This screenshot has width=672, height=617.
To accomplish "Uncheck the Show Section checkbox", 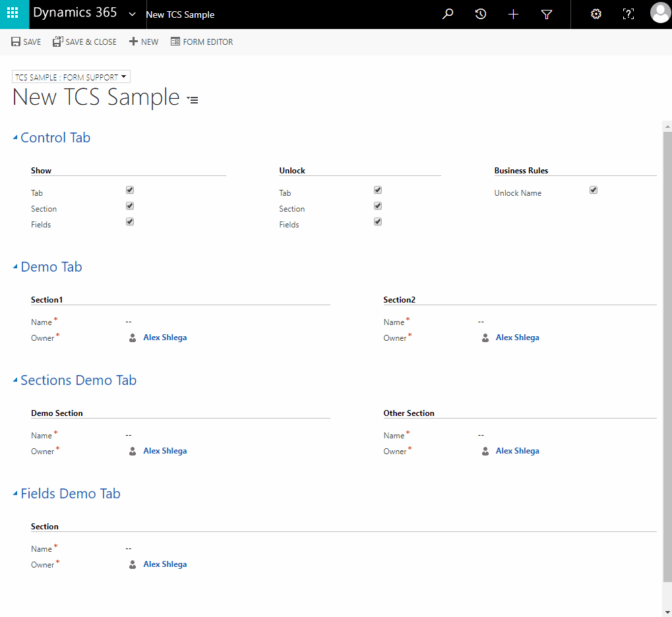I will click(130, 206).
